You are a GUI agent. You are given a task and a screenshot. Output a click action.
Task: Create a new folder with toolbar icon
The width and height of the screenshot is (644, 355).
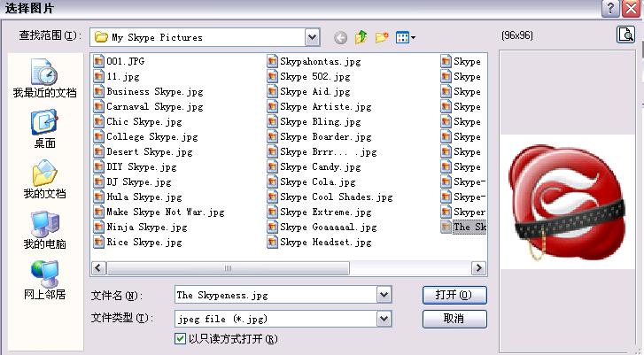tap(382, 37)
